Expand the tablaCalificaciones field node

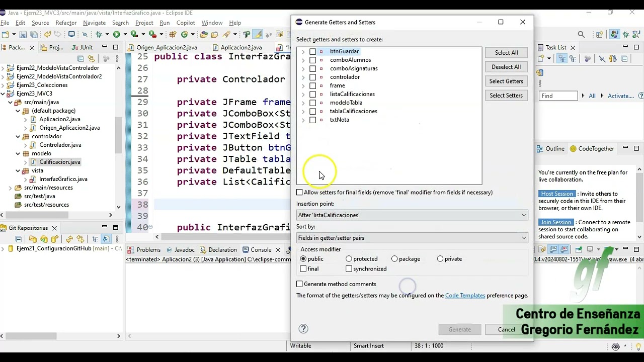303,112
